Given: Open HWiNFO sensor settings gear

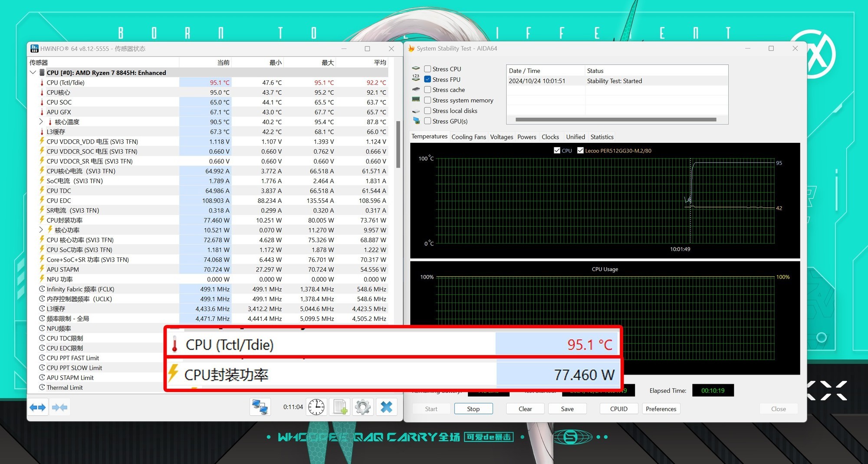Looking at the screenshot, I should pos(363,407).
